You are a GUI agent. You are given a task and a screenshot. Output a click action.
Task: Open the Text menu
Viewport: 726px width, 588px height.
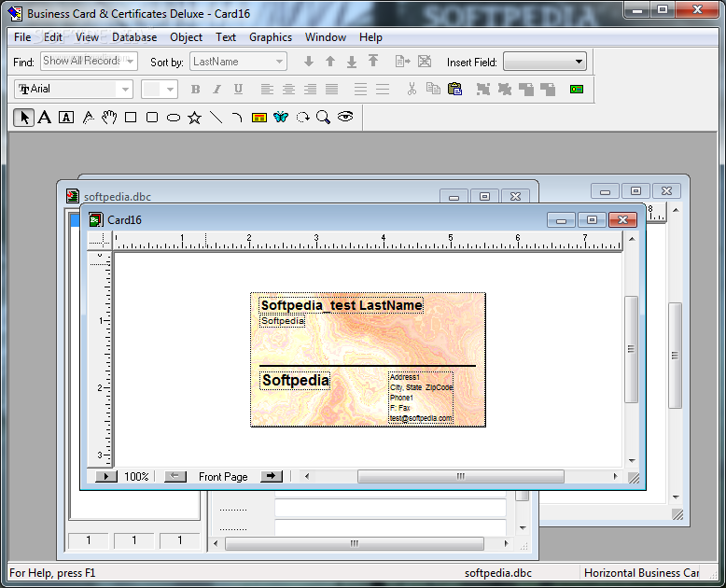tap(226, 37)
